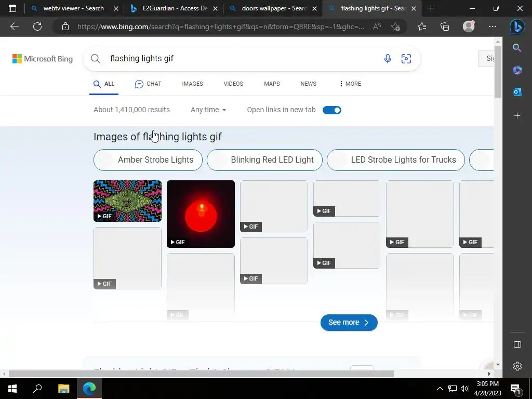Open Microsoft 365 sidebar icon
Screen dimensions: 532x399
click(x=517, y=70)
